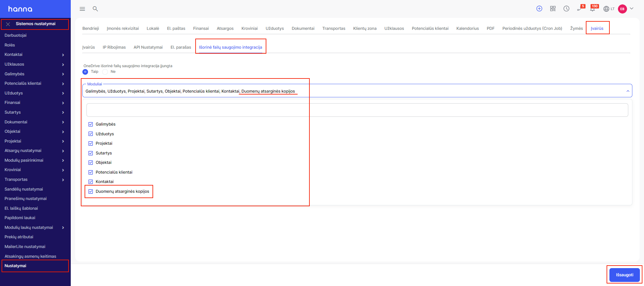Image resolution: width=644 pixels, height=286 pixels.
Task: Open Periodinės užduotys (Cron Job) tab
Action: click(532, 29)
